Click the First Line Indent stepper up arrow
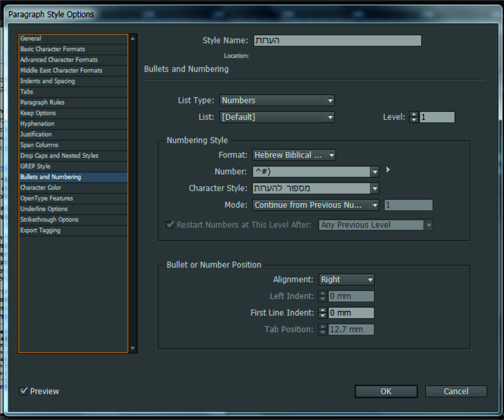This screenshot has width=504, height=420. tap(323, 310)
